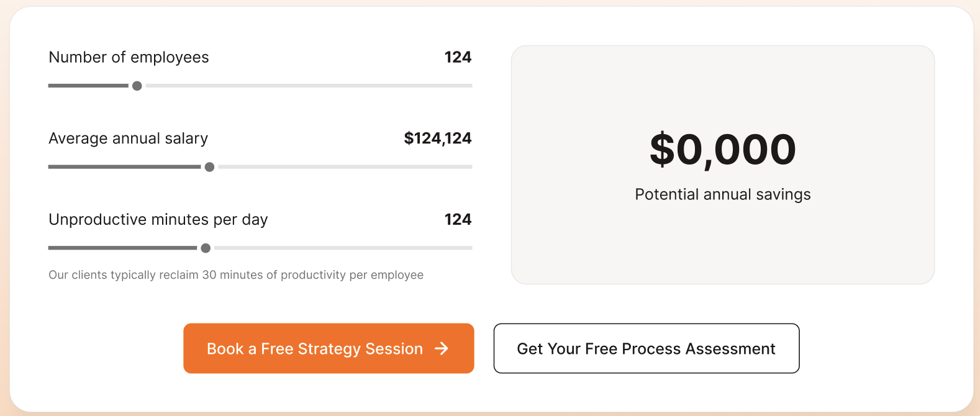Screen dimensions: 980x416
Task: Click the 124 value beside Number of employees
Action: click(x=458, y=57)
